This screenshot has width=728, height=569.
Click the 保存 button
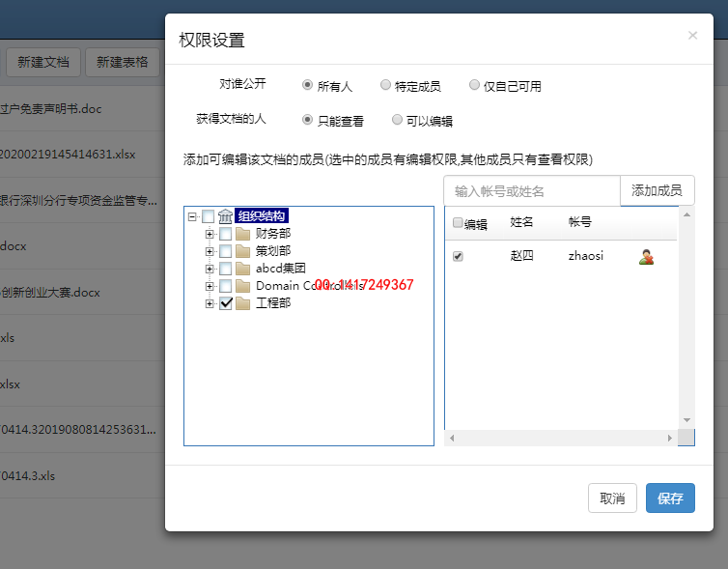pos(670,498)
